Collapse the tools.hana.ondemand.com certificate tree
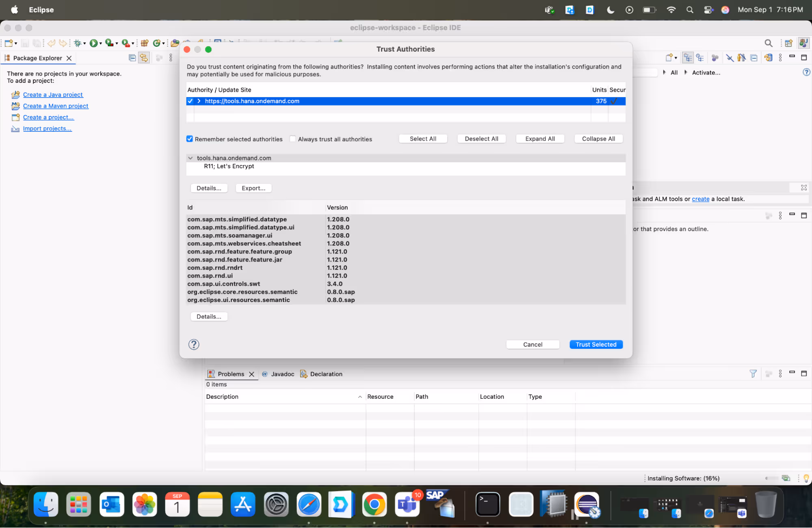Image resolution: width=812 pixels, height=528 pixels. (191, 158)
